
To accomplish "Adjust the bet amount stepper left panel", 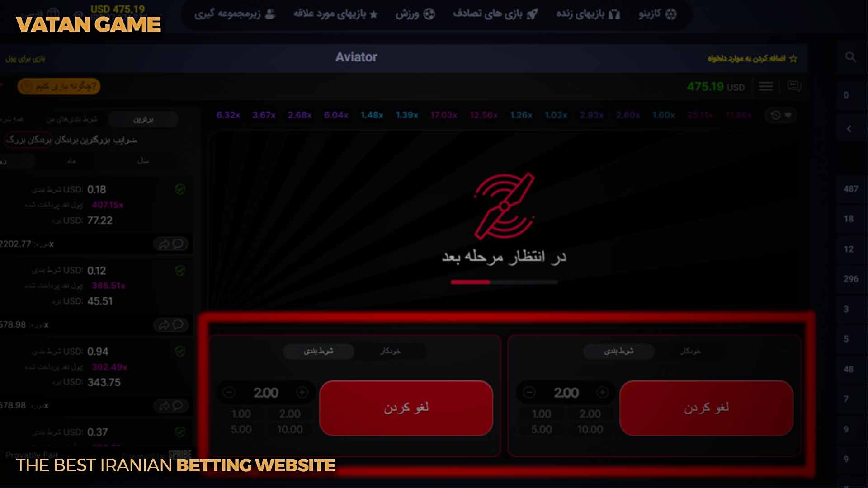I will click(x=265, y=393).
